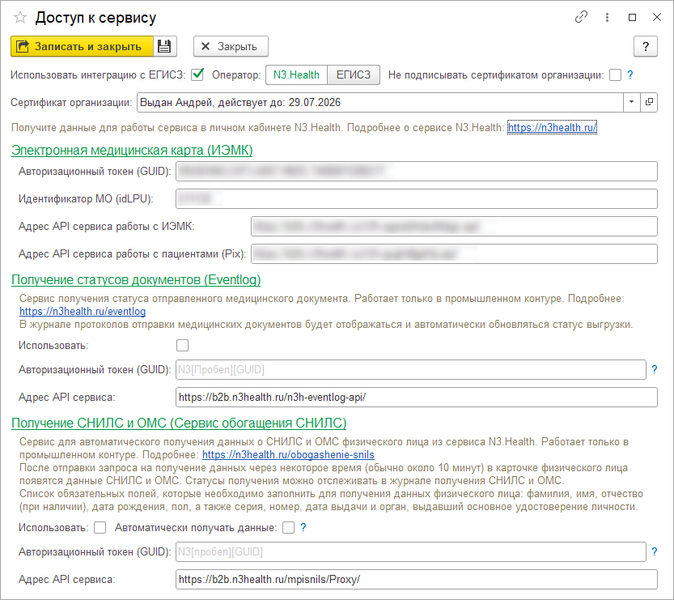
Task: Focus the ИЭМК API address field
Action: click(x=454, y=227)
